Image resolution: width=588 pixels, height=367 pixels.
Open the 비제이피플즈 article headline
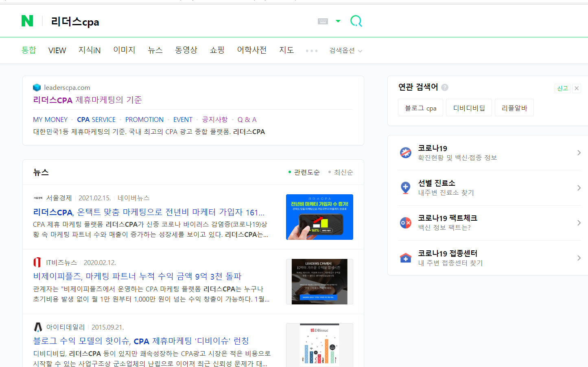pos(137,276)
